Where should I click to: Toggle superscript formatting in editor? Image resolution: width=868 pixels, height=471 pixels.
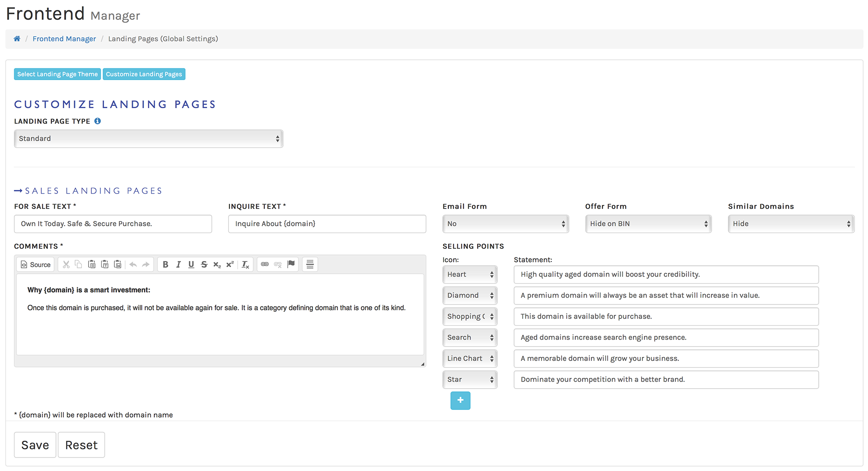pos(230,265)
